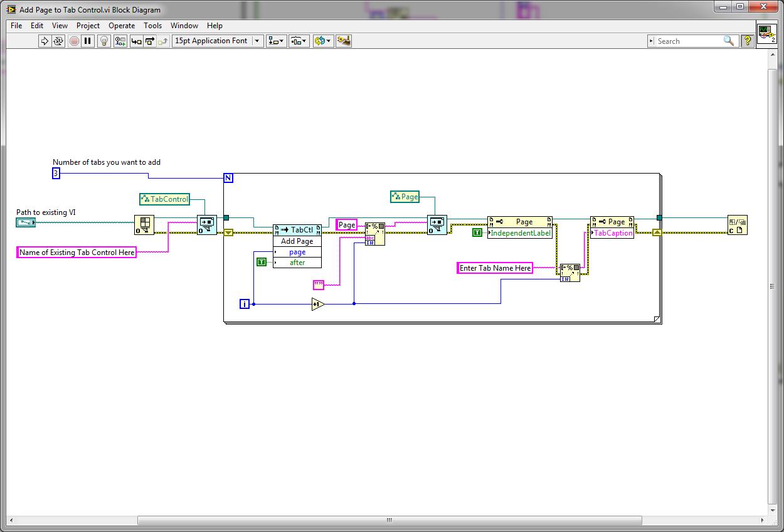The width and height of the screenshot is (784, 532).
Task: Click the Enter Tab Name Here string
Action: (495, 268)
